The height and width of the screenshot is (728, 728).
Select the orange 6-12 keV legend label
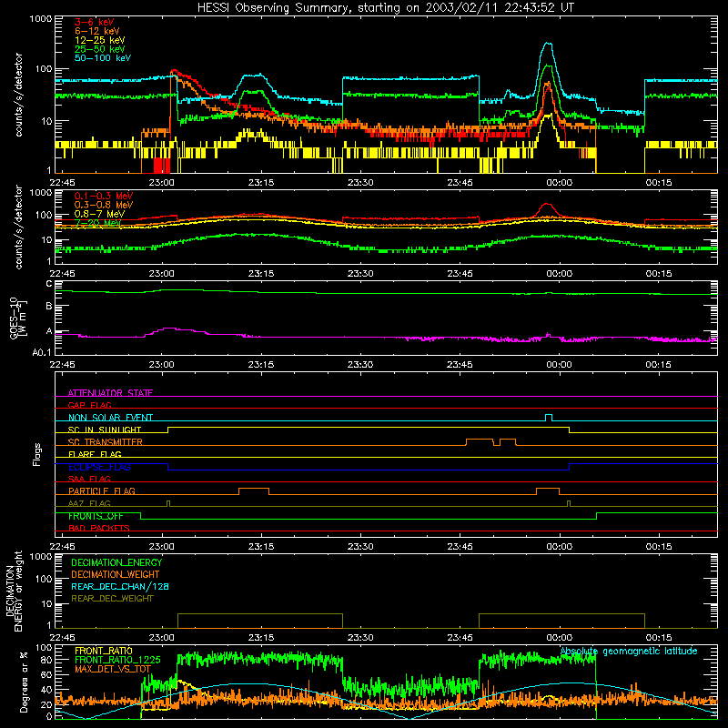pyautogui.click(x=97, y=31)
